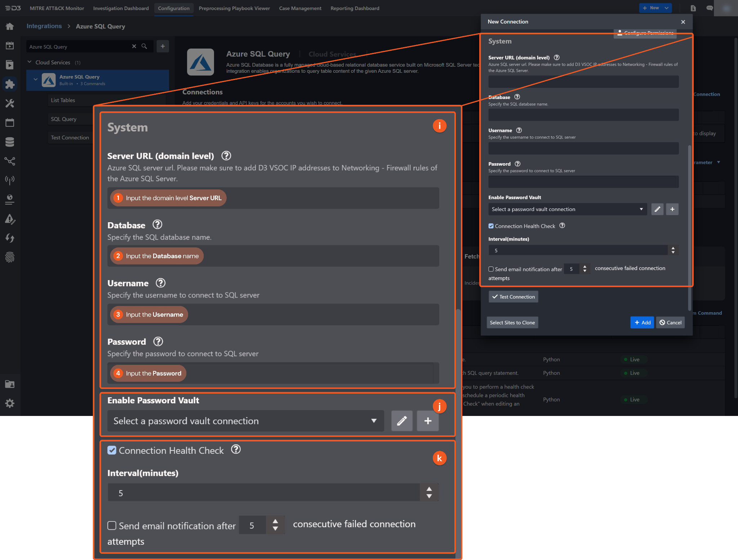
Task: Switch to Investigation Dashboard tab
Action: click(121, 8)
